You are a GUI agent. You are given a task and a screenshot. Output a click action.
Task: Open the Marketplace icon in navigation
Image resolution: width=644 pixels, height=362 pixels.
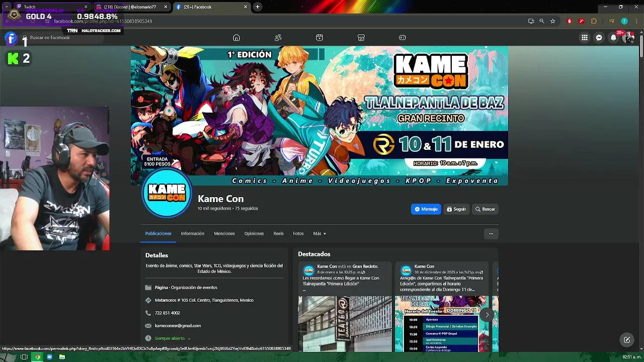click(x=361, y=38)
